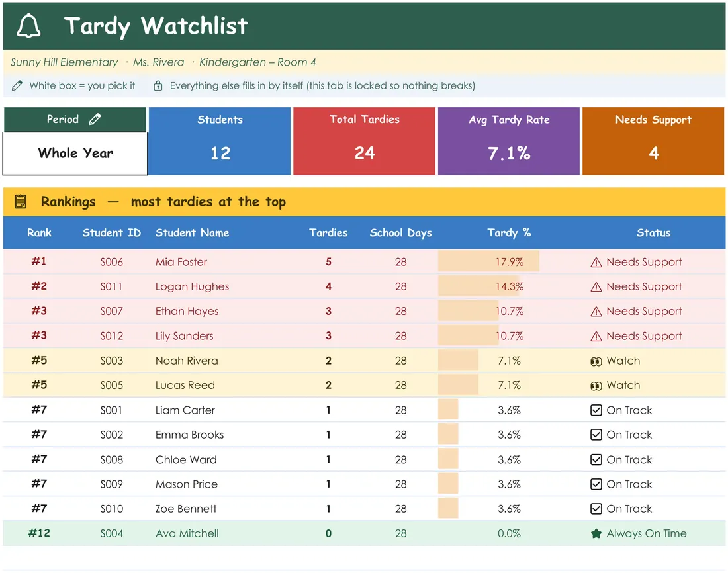Click 'most tardies at the top' heading text
728x573 pixels.
[x=208, y=202]
